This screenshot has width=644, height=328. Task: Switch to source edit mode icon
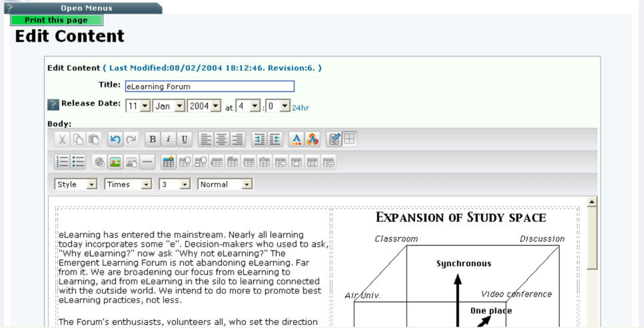point(334,139)
